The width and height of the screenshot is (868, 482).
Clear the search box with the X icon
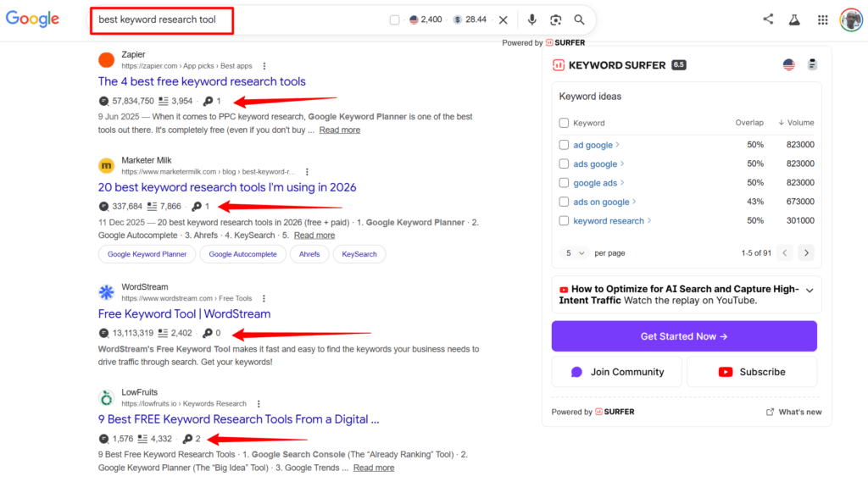[504, 20]
